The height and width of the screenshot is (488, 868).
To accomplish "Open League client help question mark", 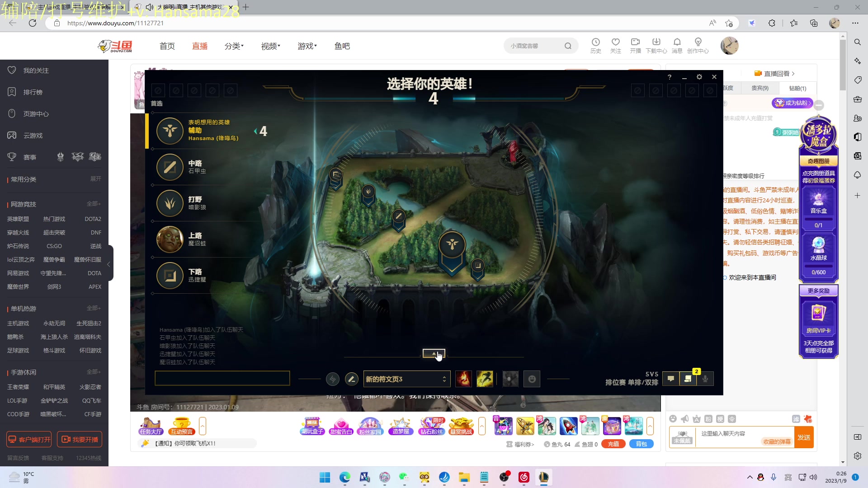I will pyautogui.click(x=670, y=77).
